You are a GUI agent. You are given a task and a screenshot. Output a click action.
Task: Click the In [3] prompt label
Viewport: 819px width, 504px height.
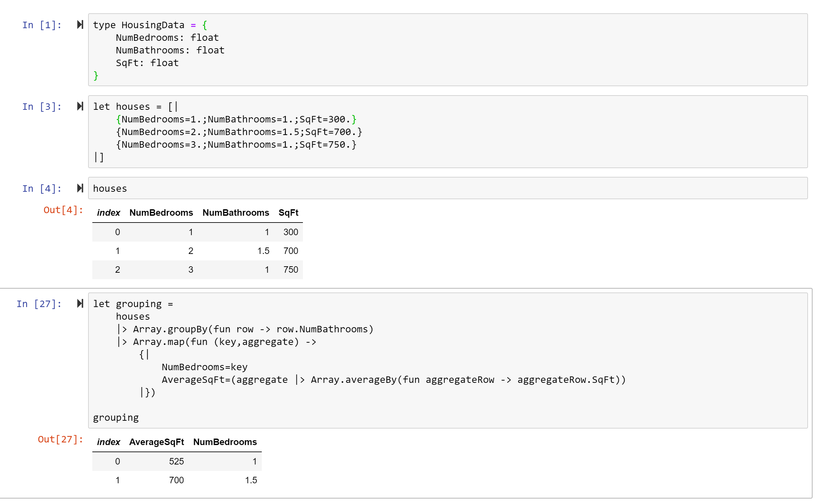(x=42, y=106)
